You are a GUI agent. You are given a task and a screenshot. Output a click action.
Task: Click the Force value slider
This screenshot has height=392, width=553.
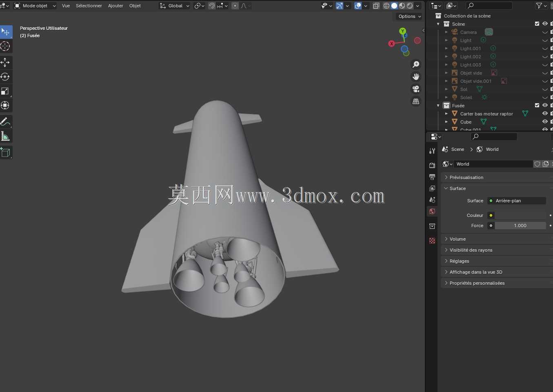coord(520,226)
